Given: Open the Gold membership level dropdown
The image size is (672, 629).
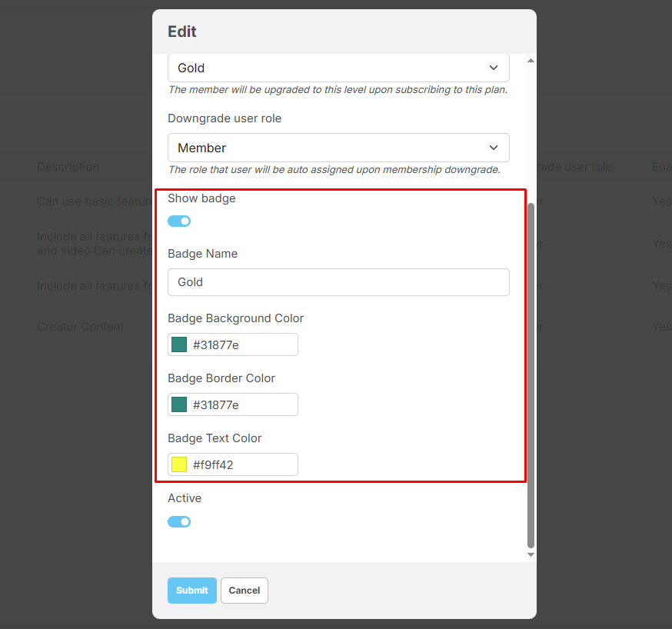Looking at the screenshot, I should point(338,68).
